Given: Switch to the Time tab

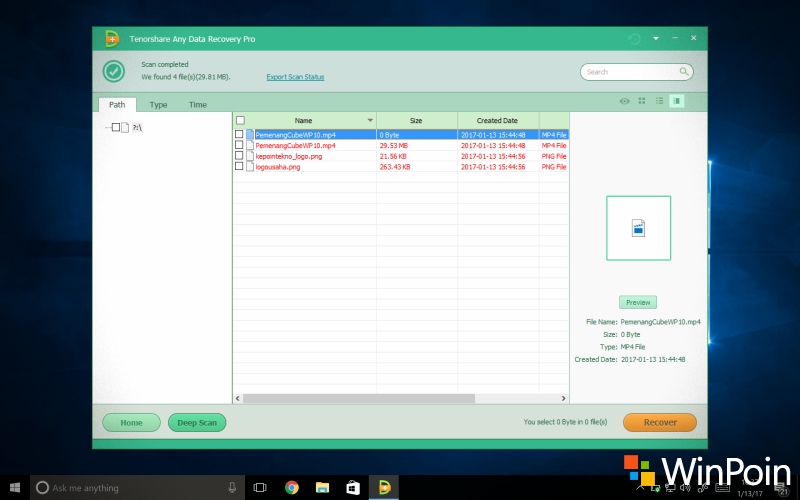Looking at the screenshot, I should pyautogui.click(x=197, y=105).
